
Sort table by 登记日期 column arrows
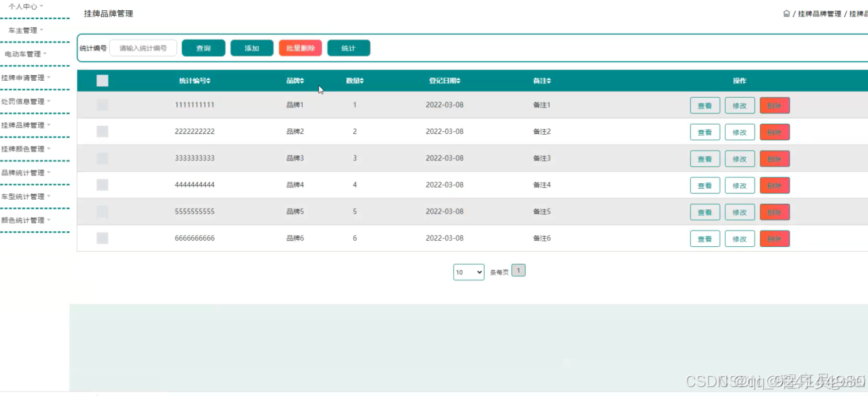coord(459,81)
